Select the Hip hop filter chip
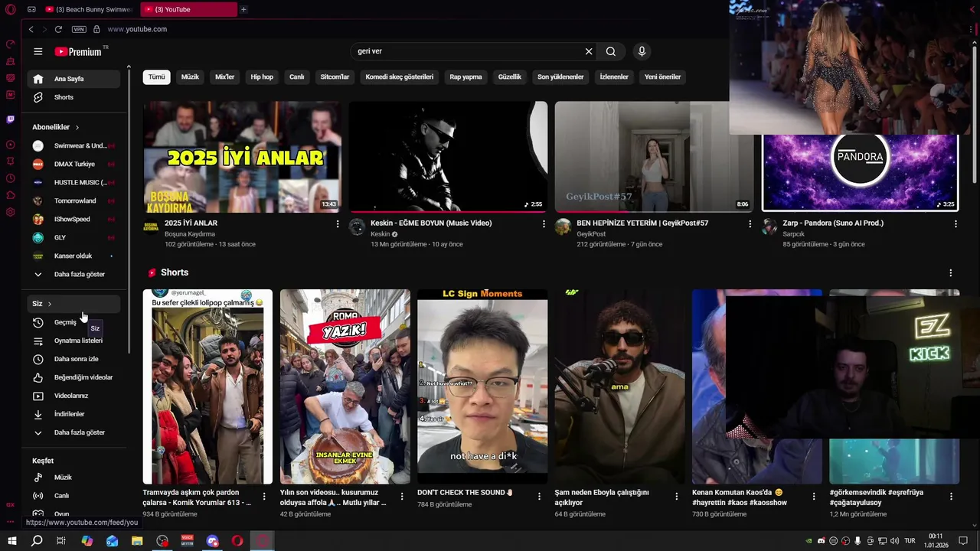980x551 pixels. (262, 77)
